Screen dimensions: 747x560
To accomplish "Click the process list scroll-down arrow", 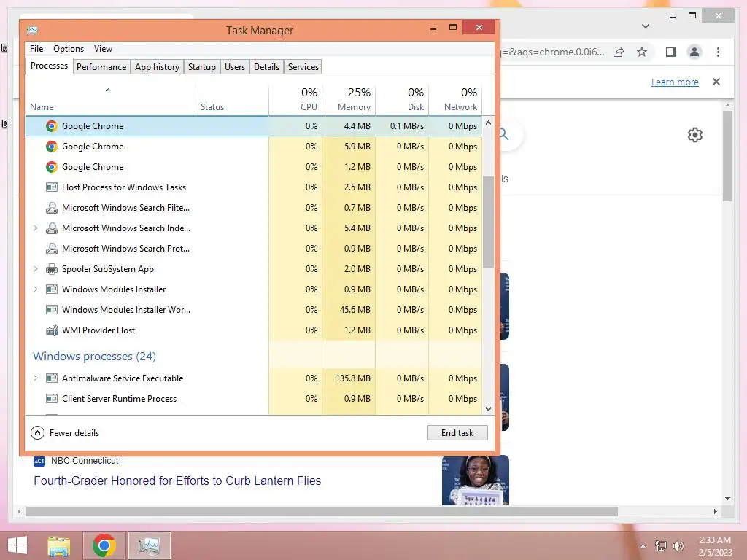I will click(x=488, y=409).
